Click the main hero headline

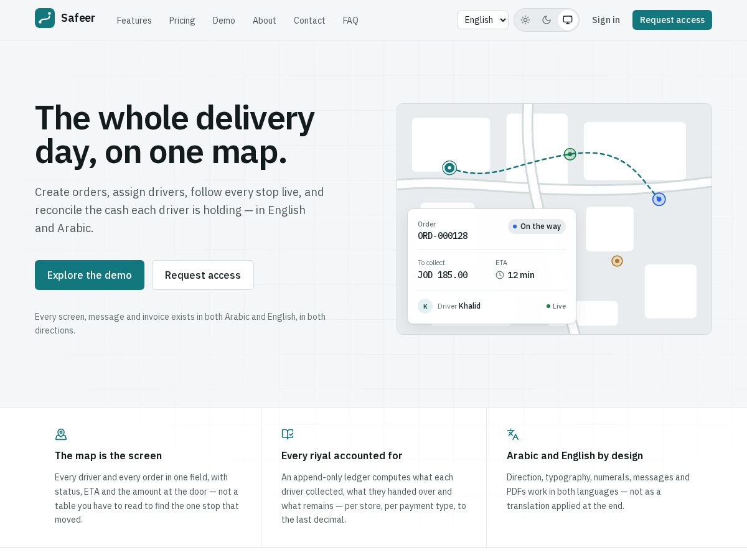pos(175,135)
